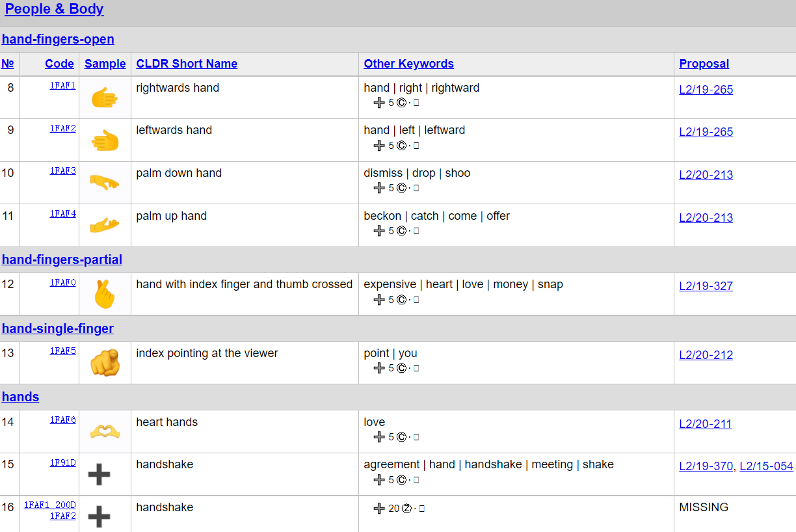Viewport: 796px width, 532px height.
Task: Open code point link 1FAF6
Action: click(x=62, y=420)
